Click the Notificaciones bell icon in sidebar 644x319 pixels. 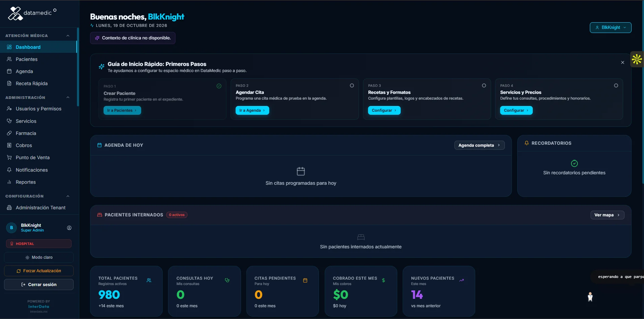[x=9, y=170]
